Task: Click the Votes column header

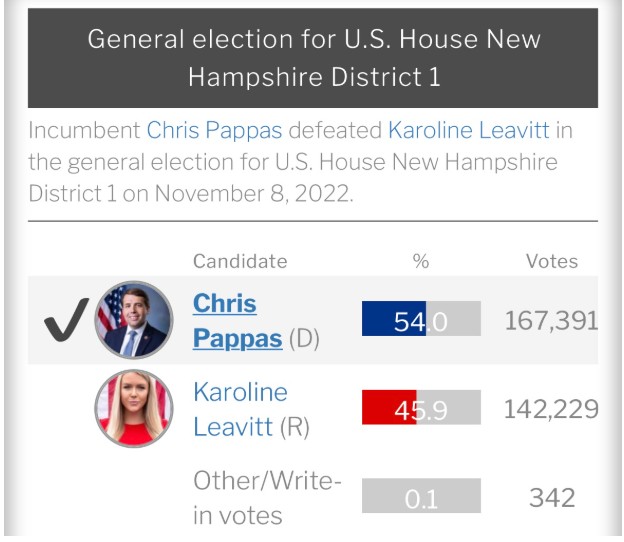Action: click(552, 261)
